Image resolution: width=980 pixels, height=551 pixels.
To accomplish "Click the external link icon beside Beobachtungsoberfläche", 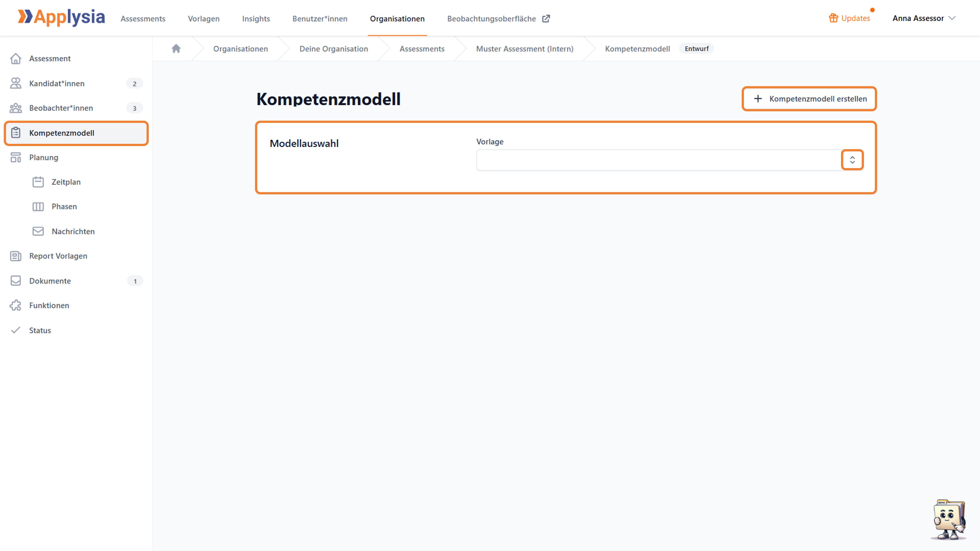I will click(546, 19).
